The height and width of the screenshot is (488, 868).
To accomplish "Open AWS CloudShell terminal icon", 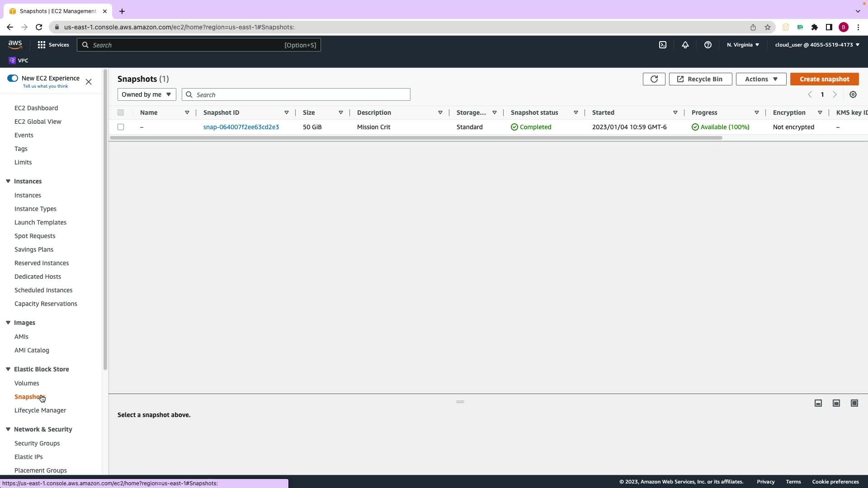I will pos(663,45).
